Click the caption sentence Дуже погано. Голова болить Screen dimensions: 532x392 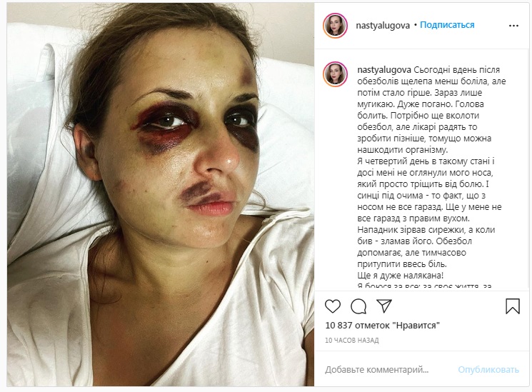tap(421, 110)
